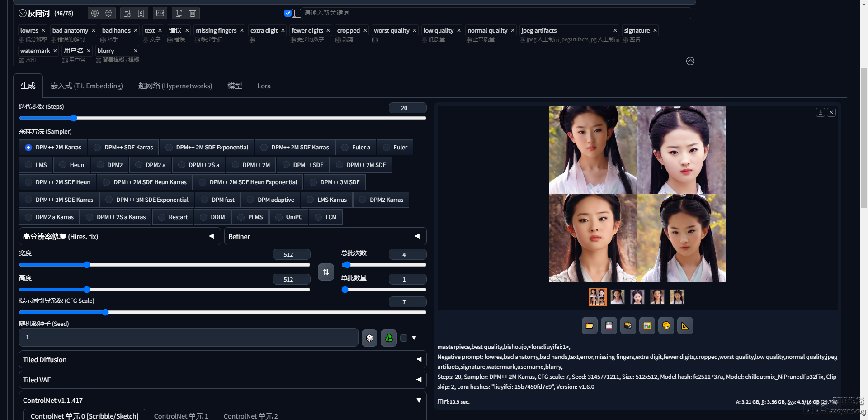The width and height of the screenshot is (868, 420).
Task: Collapse the negative prompt section with the circled chevron
Action: click(22, 13)
